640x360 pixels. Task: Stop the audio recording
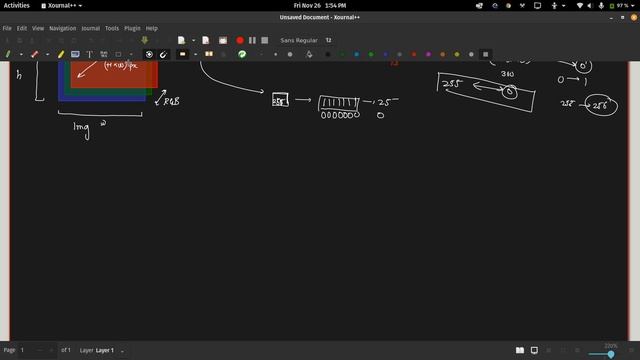pos(265,40)
